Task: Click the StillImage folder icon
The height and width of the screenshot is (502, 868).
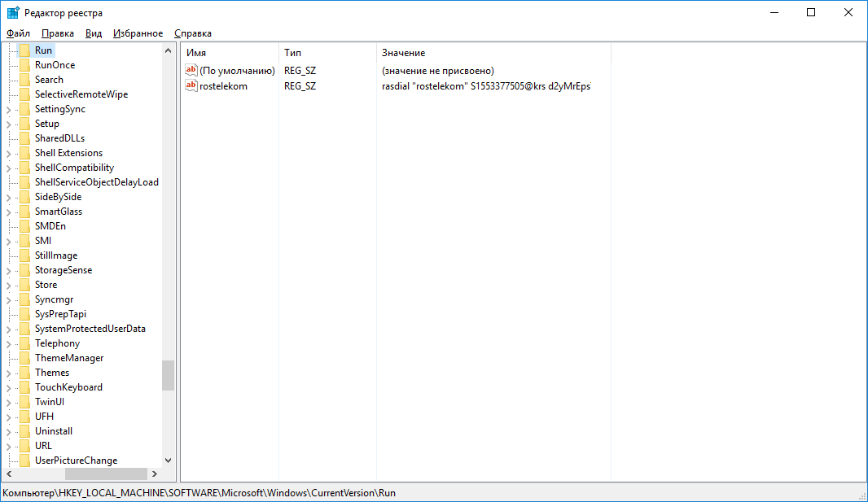Action: click(25, 255)
